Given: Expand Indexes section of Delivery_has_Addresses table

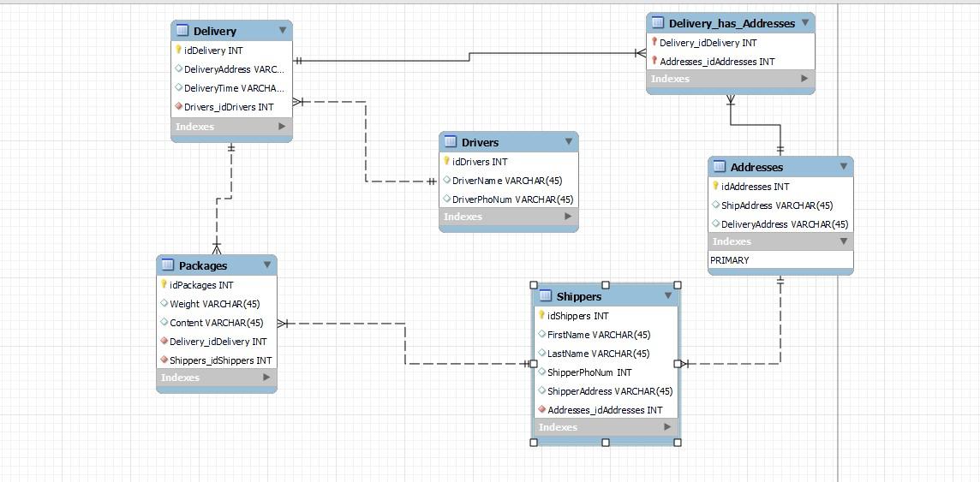Looking at the screenshot, I should click(x=804, y=79).
